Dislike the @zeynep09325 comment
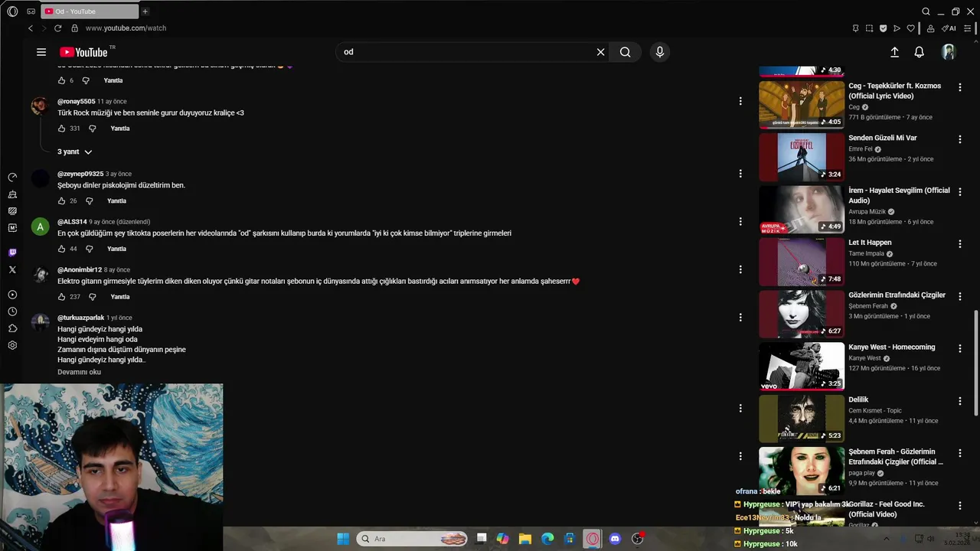This screenshot has height=551, width=980. tap(89, 201)
